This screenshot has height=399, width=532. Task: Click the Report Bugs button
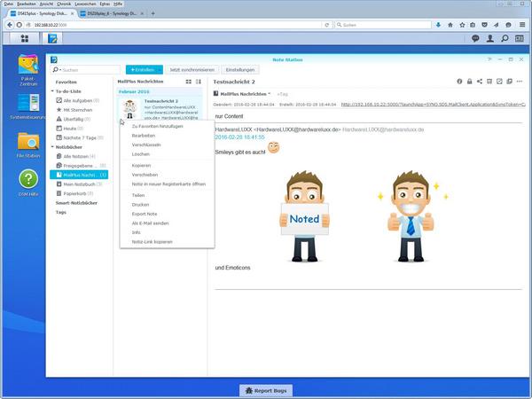(266, 391)
